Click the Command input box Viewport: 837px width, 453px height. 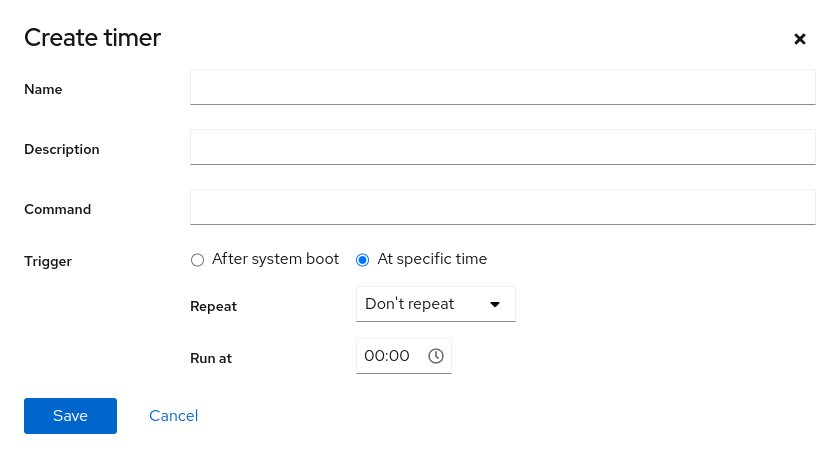coord(502,208)
